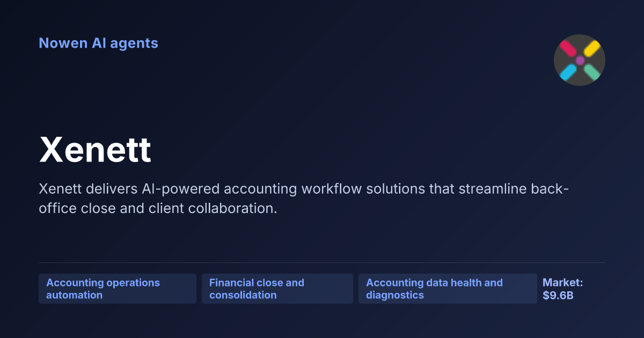Select the Financial close and consolidation tag

(277, 289)
